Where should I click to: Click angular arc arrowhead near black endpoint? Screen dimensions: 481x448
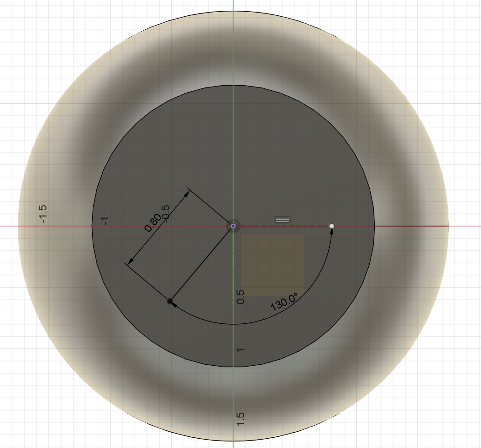[x=174, y=304]
